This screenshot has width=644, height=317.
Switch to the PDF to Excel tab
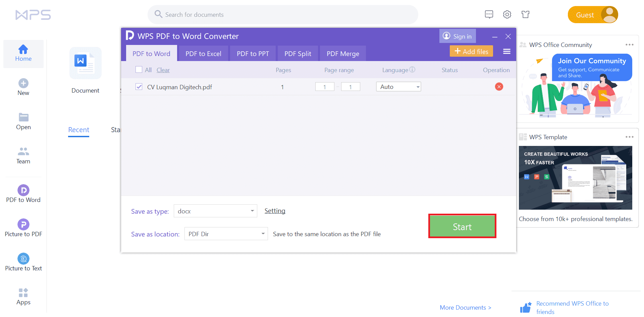[203, 53]
